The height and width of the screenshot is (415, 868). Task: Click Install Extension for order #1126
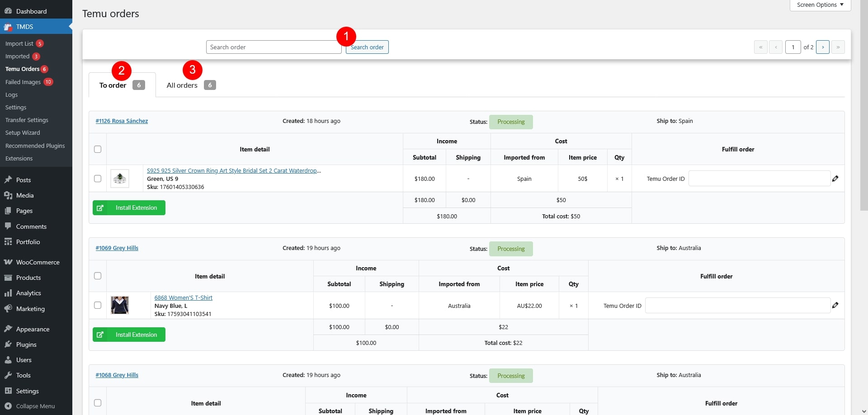tap(129, 208)
